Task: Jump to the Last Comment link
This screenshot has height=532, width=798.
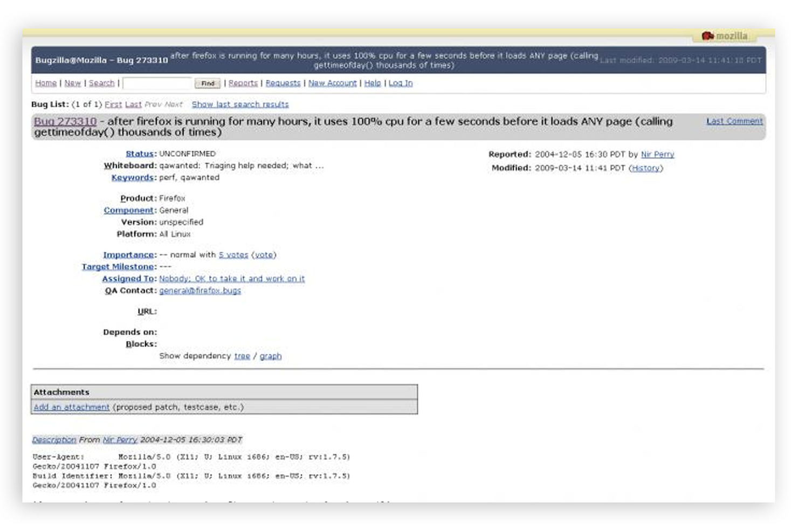Action: 734,121
